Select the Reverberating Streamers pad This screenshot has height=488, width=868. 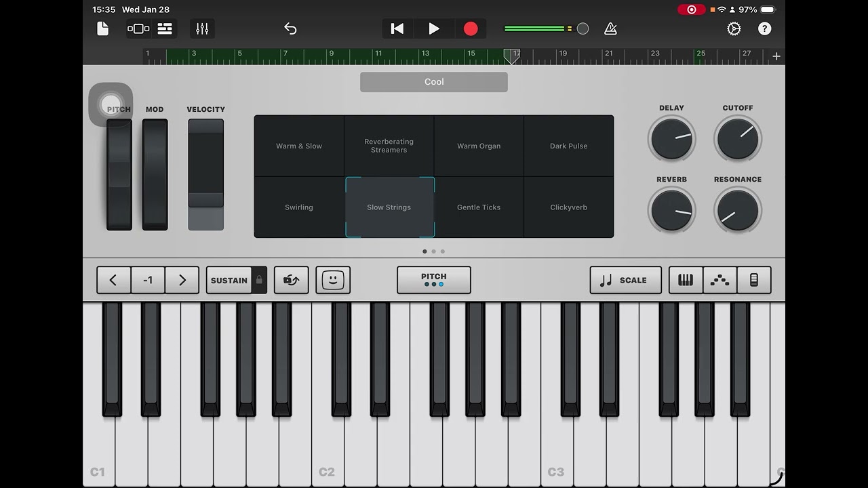point(389,146)
